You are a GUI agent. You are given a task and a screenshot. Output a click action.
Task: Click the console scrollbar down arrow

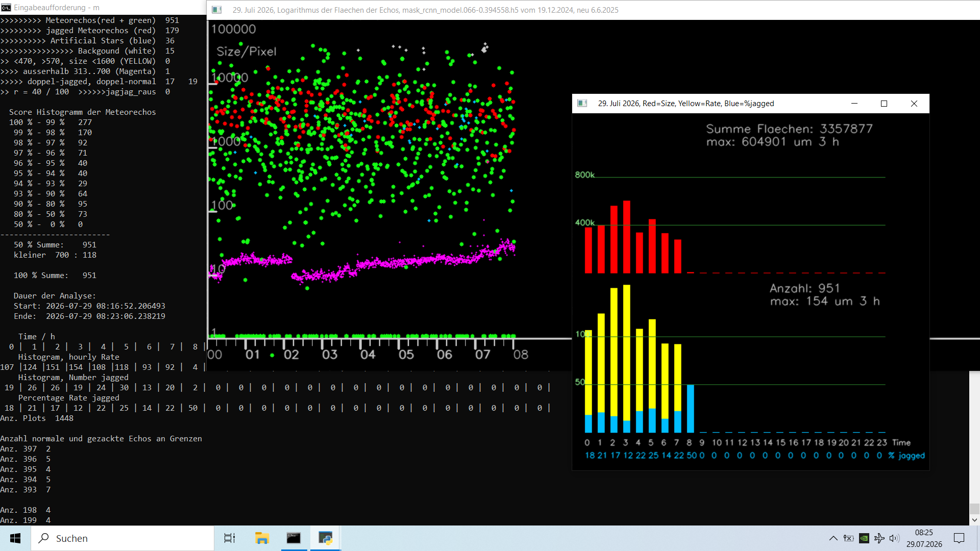[x=974, y=520]
